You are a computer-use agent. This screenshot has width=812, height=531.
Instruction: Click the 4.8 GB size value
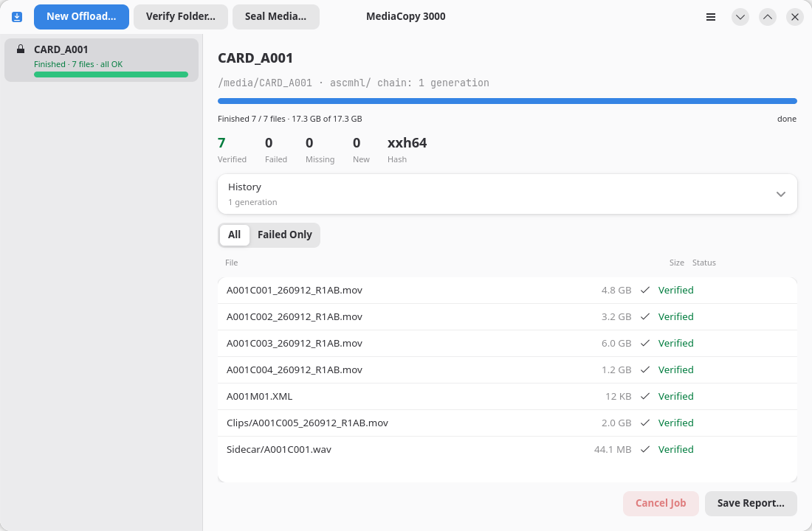click(616, 291)
